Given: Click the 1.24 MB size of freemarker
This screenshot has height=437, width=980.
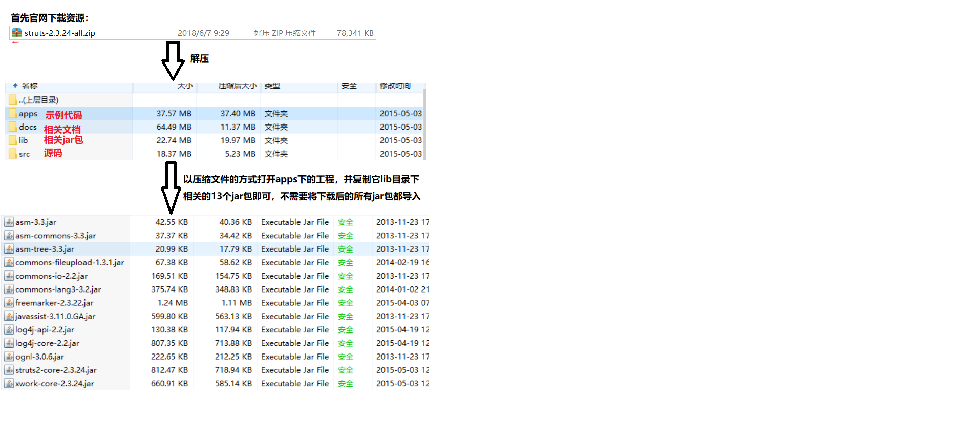Looking at the screenshot, I should 173,303.
